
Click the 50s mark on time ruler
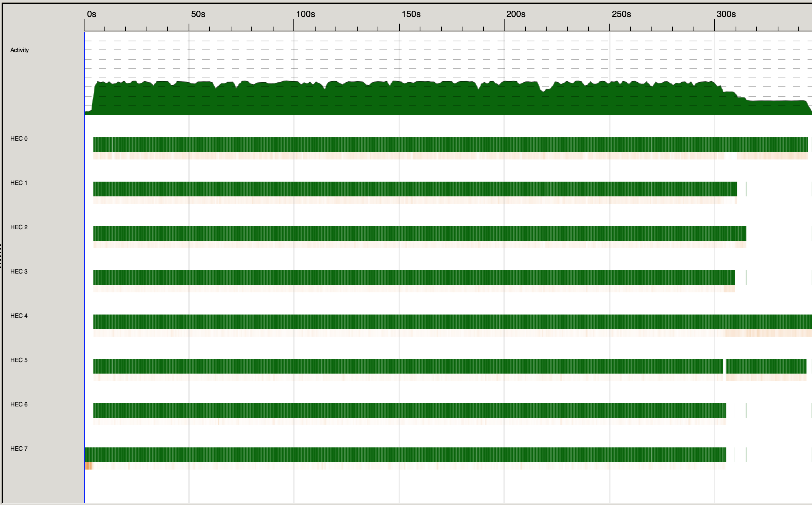pos(198,14)
